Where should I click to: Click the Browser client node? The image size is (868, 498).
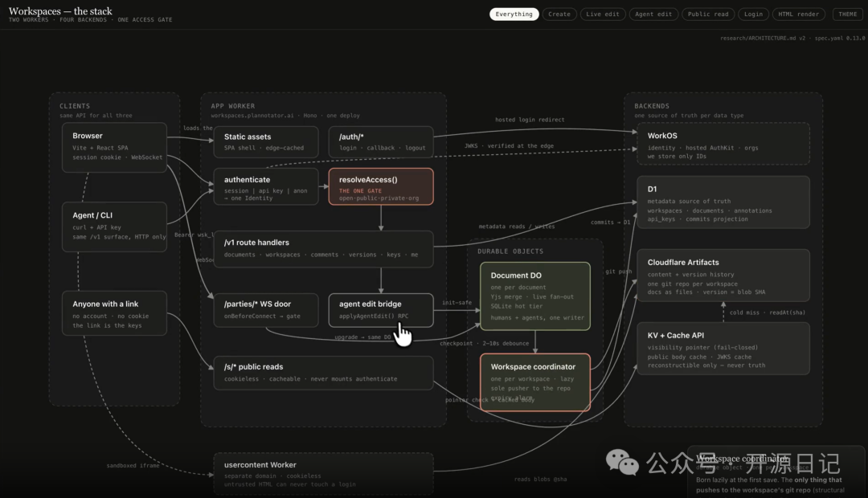tap(115, 147)
